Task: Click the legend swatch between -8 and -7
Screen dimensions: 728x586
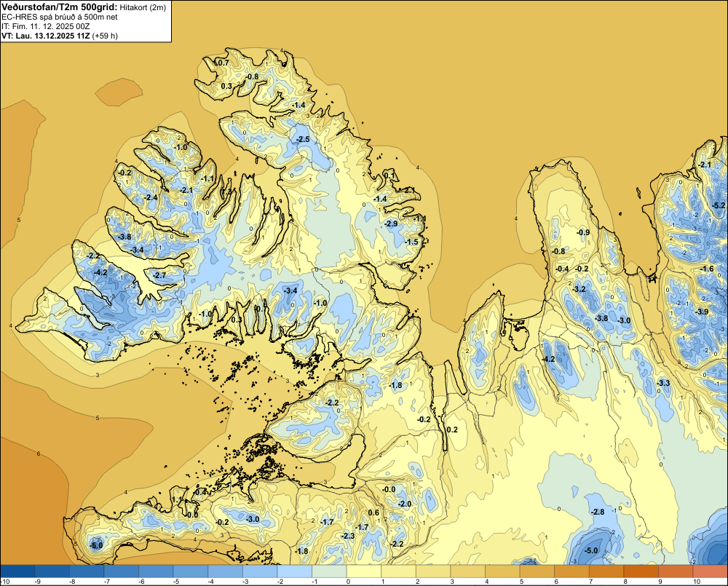Action: coord(87,571)
